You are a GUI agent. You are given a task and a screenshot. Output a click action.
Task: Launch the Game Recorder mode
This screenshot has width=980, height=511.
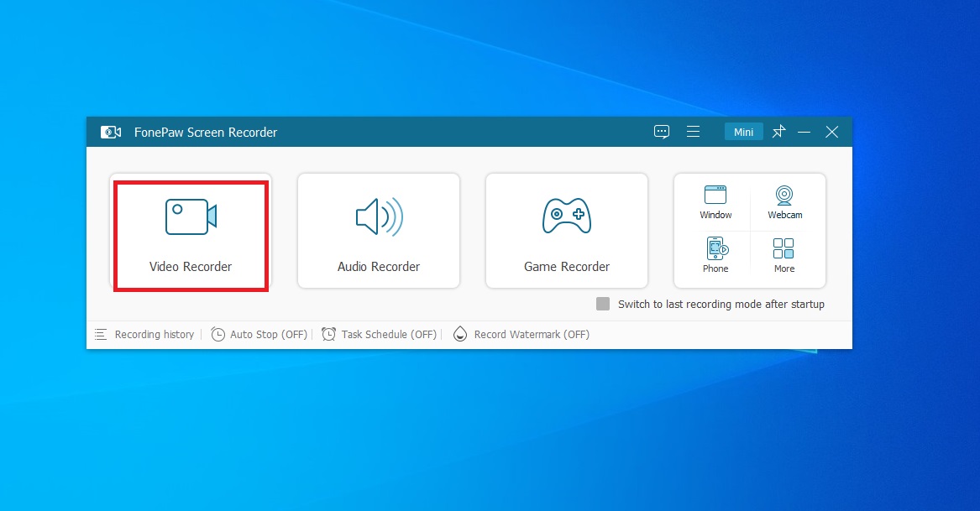tap(567, 231)
